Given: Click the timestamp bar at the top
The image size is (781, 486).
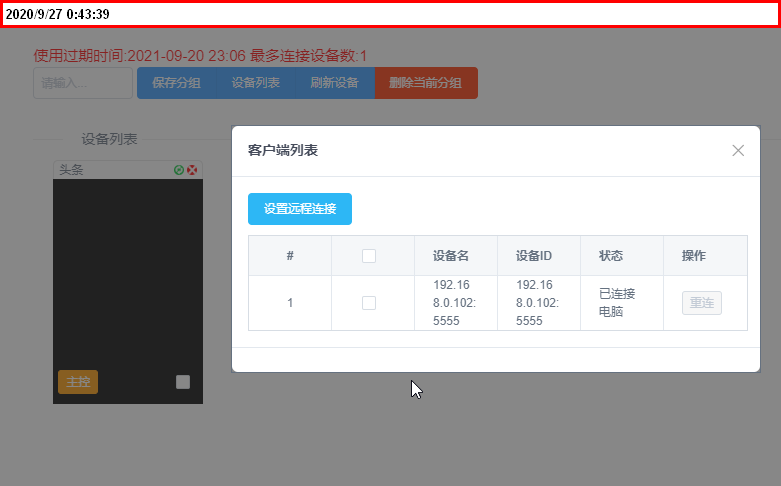Looking at the screenshot, I should click(390, 14).
